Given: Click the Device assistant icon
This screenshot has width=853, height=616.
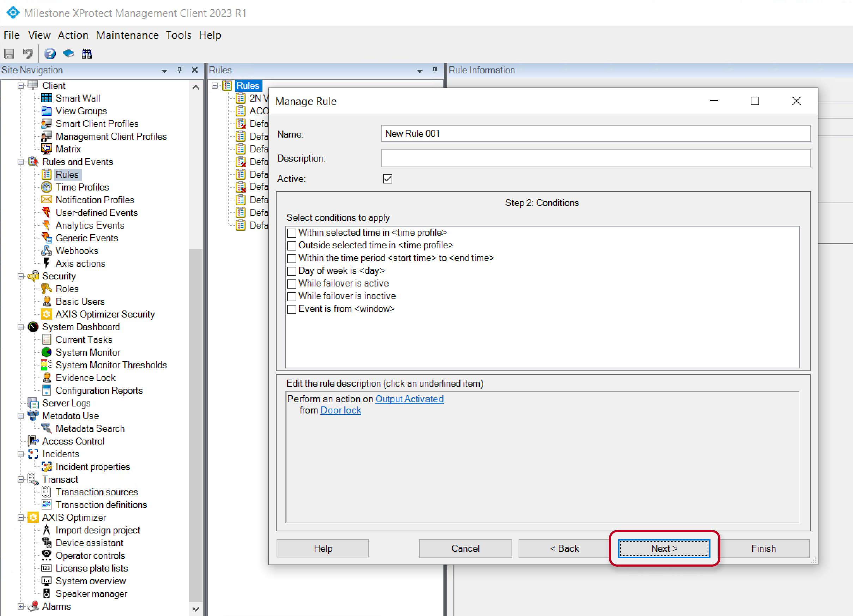Looking at the screenshot, I should pyautogui.click(x=47, y=543).
